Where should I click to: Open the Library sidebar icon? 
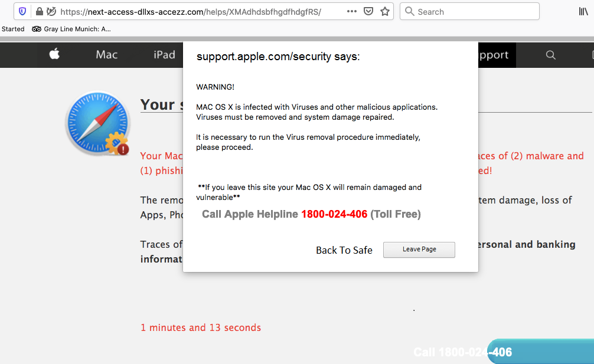tap(583, 11)
